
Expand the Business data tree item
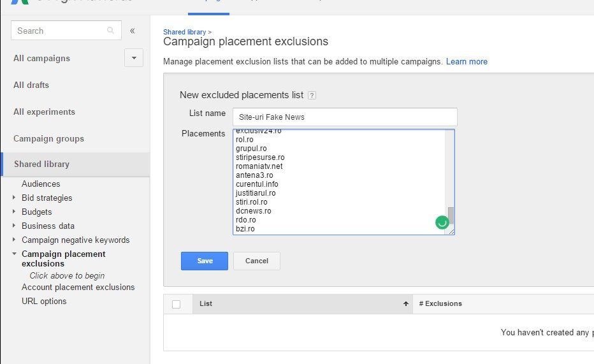[14, 226]
